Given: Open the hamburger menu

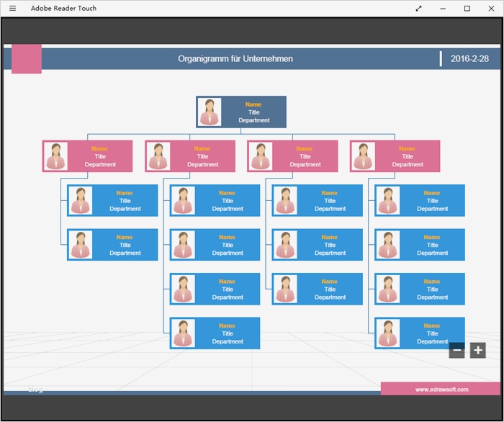Looking at the screenshot, I should (12, 9).
